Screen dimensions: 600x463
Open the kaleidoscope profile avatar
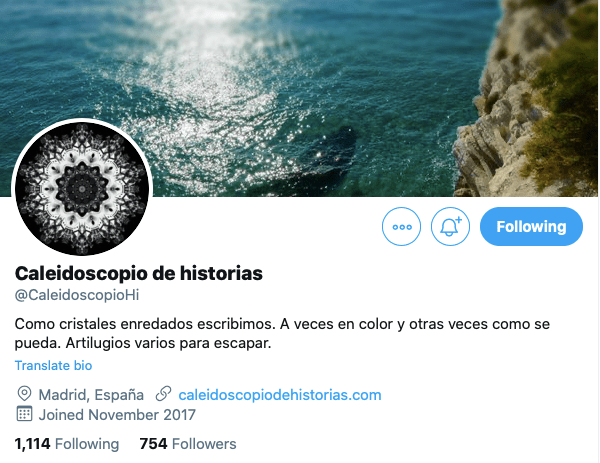(x=82, y=189)
